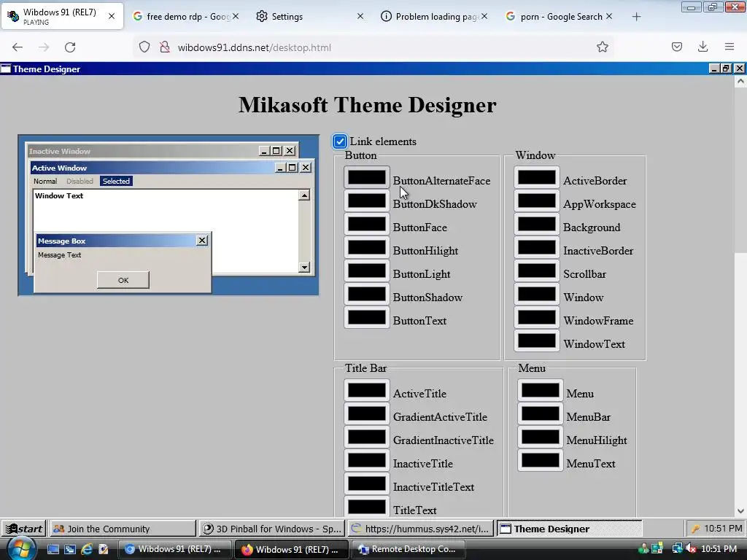The width and height of the screenshot is (747, 560).
Task: Open the ButtonShadow color picker
Action: pyautogui.click(x=366, y=294)
